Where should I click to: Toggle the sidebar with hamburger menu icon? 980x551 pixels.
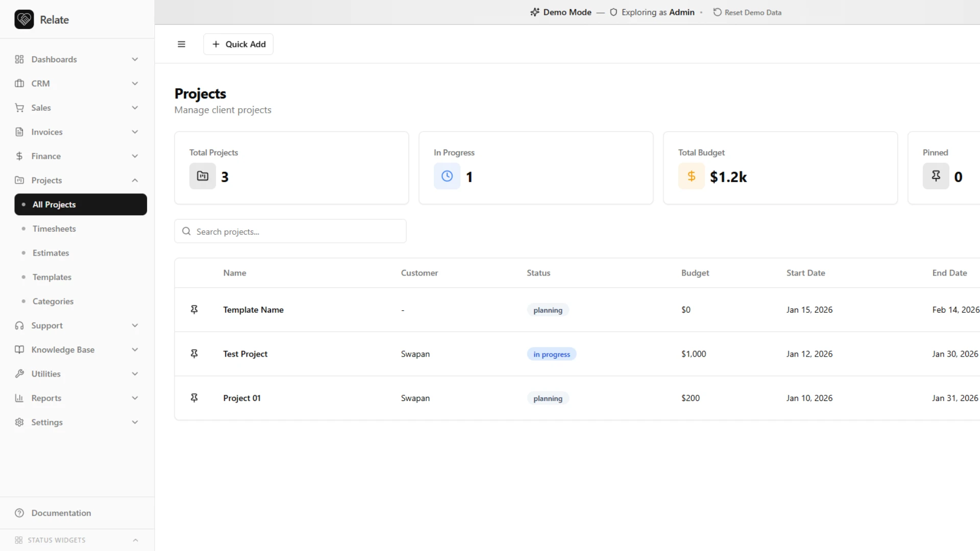[181, 44]
